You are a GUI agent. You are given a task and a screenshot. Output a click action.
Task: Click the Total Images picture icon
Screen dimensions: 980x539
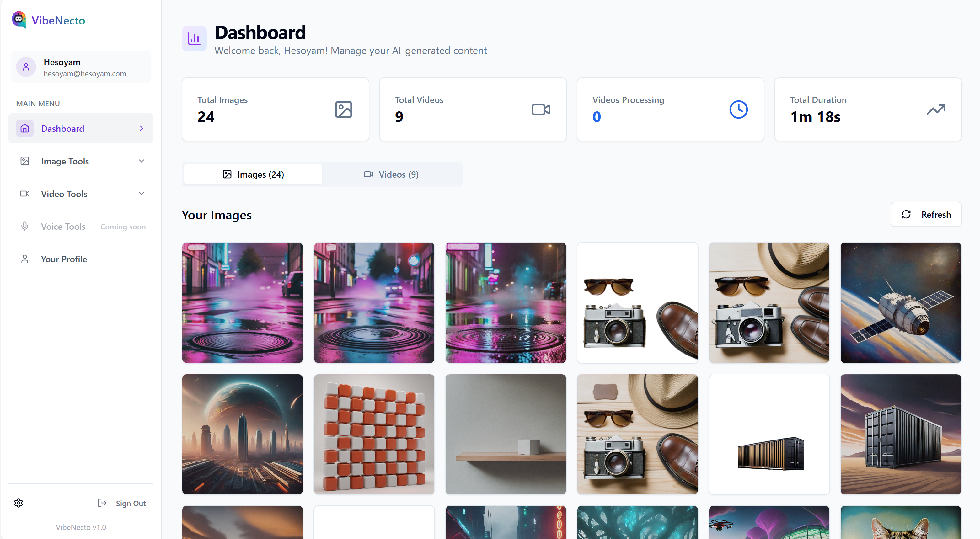coord(343,109)
